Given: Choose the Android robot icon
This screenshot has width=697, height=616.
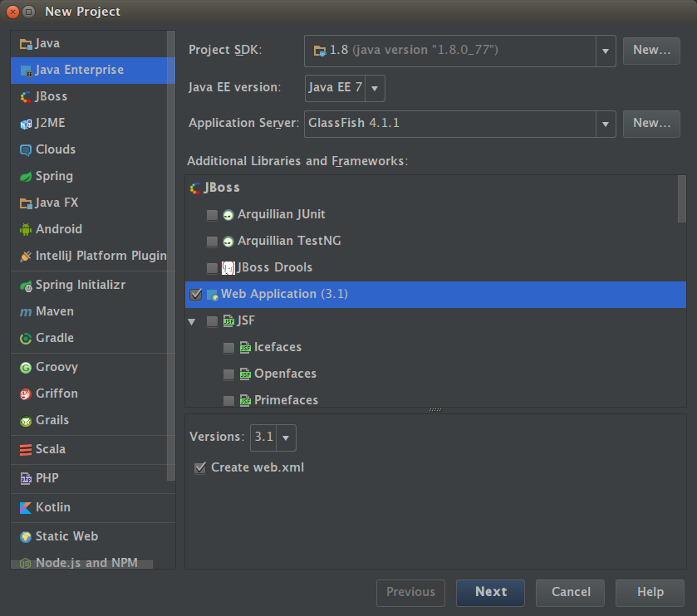Looking at the screenshot, I should click(x=26, y=230).
